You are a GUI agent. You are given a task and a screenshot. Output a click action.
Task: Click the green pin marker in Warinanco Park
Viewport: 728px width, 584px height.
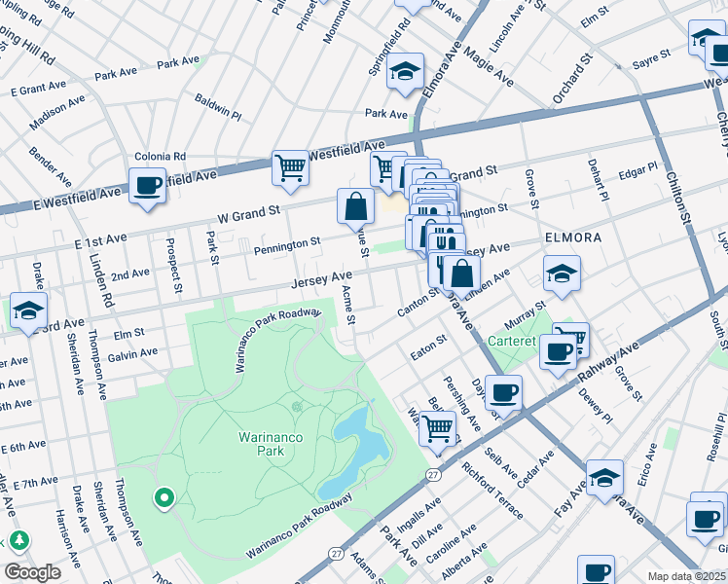coord(164,499)
